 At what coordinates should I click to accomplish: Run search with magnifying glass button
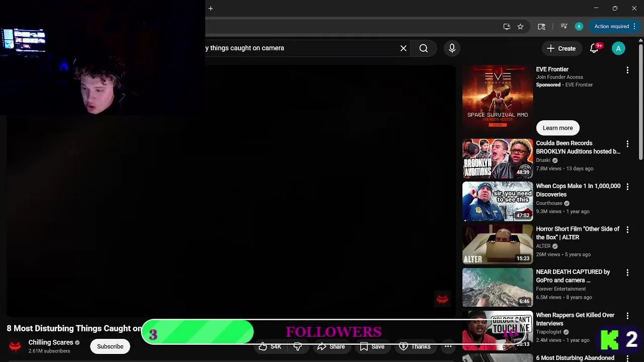coord(424,48)
